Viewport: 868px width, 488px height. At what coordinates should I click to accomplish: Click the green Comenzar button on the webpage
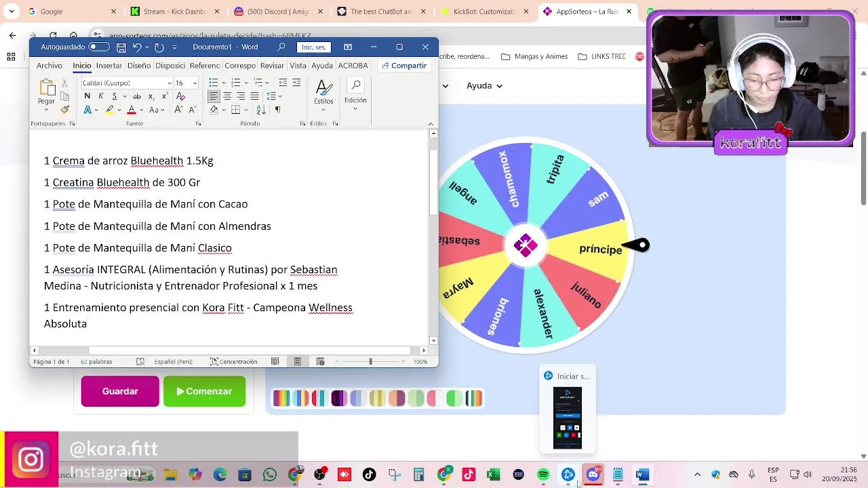[x=204, y=392]
